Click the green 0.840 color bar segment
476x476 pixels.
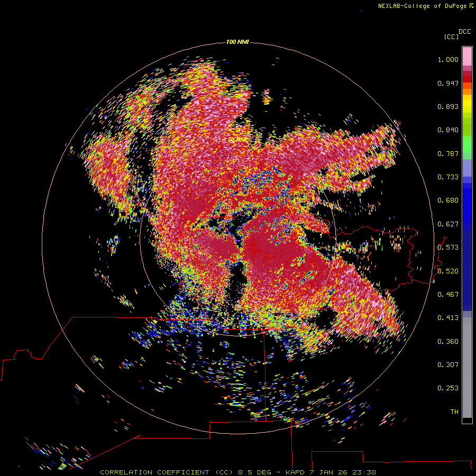[x=467, y=127]
